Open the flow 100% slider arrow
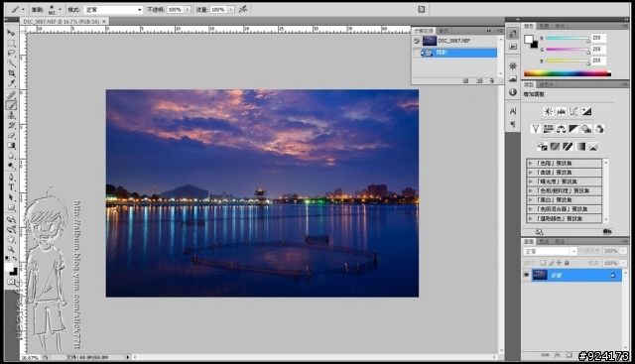The image size is (635, 364). 230,9
